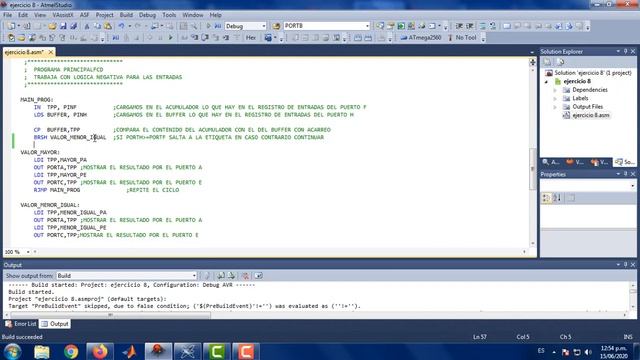Viewport: 640px width, 360px height.
Task: Click the Solution Explorer bottom tab 'So...'
Action: [x=625, y=162]
